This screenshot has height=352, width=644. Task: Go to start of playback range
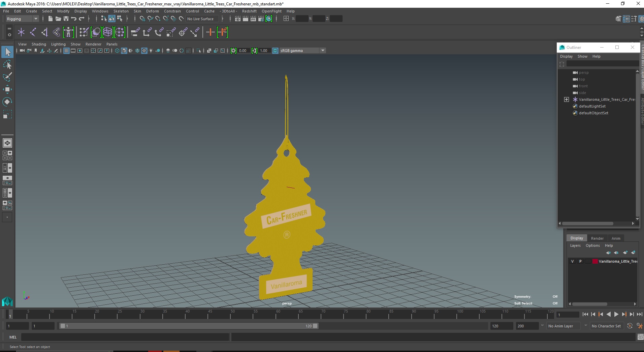click(x=585, y=314)
